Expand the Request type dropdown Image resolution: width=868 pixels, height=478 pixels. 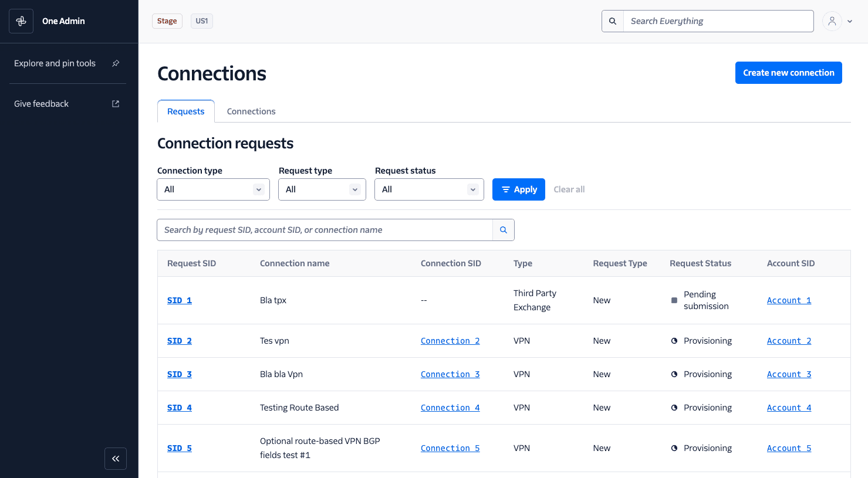point(322,189)
